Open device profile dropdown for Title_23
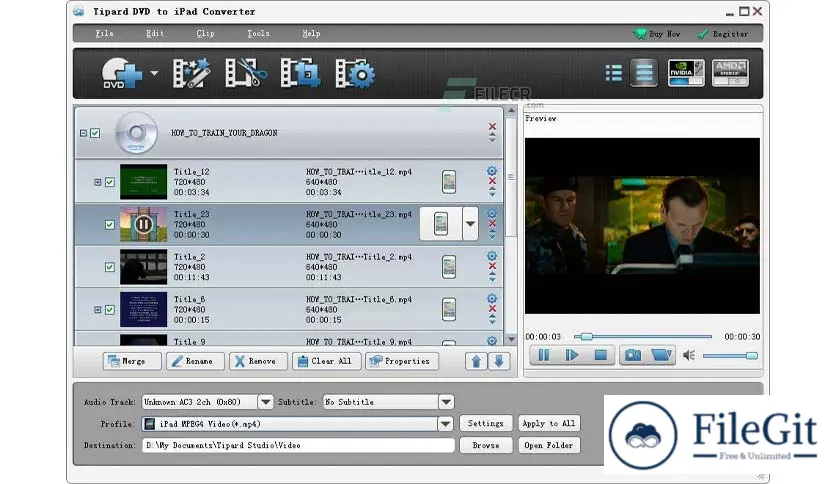Screen dimensions: 836x484 click(x=470, y=224)
